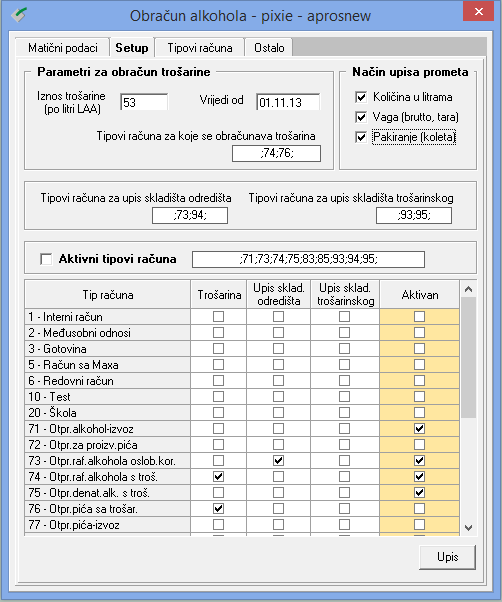Click the Iznos trošarine input field
Viewport: 502px width, 602px height.
point(144,102)
